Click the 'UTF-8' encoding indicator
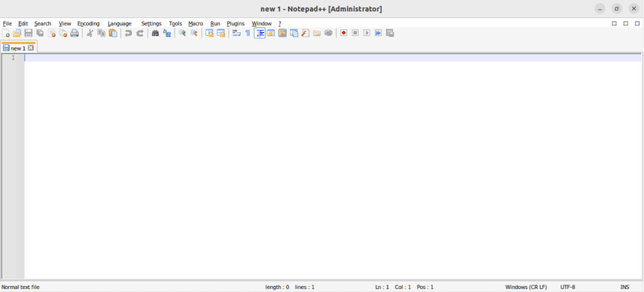Screen dimensions: 644x292 pos(567,287)
